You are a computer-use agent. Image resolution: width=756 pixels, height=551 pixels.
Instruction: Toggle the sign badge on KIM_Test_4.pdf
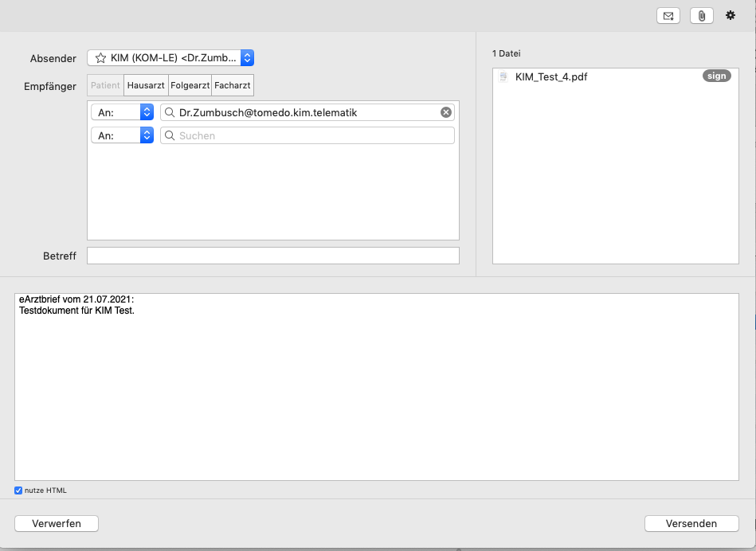(x=716, y=76)
